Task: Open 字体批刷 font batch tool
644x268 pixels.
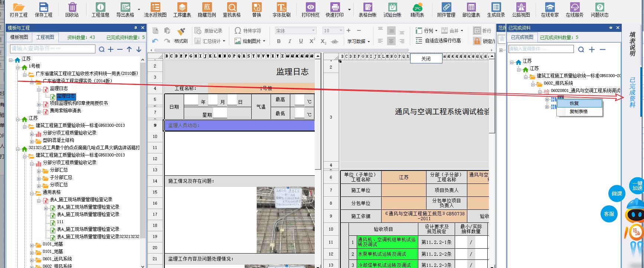Action: point(281,10)
